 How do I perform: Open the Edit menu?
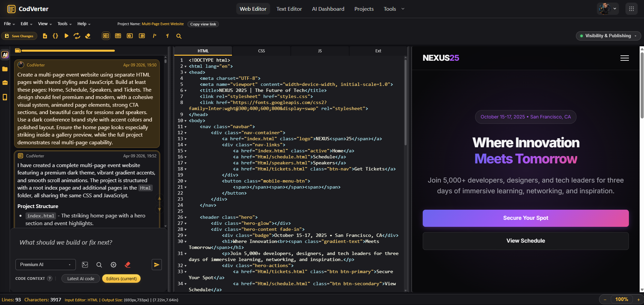tap(27, 24)
